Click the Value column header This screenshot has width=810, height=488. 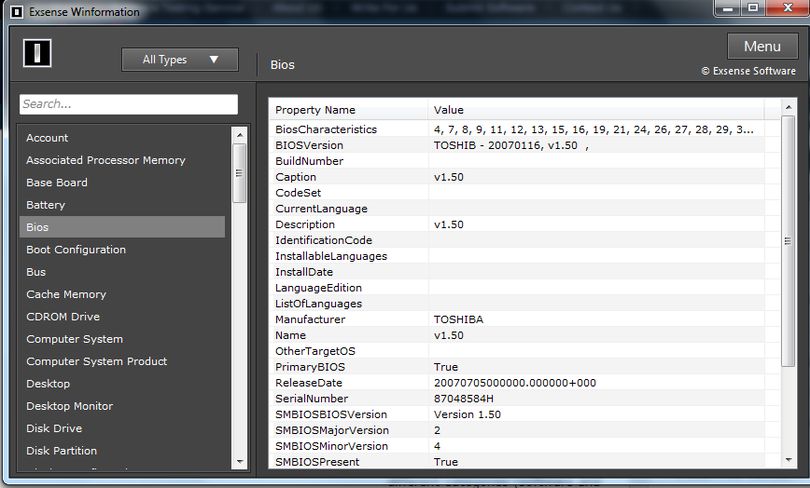click(596, 110)
